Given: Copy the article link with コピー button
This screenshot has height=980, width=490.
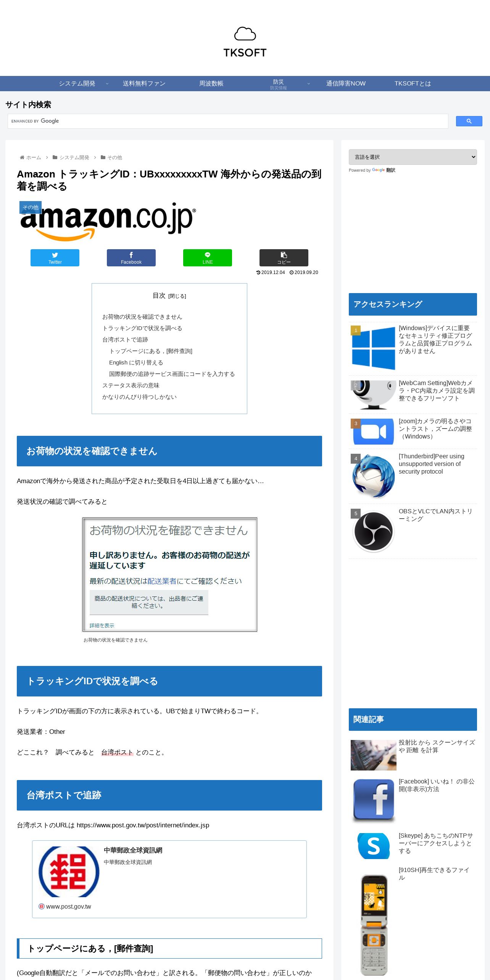Looking at the screenshot, I should [x=284, y=258].
